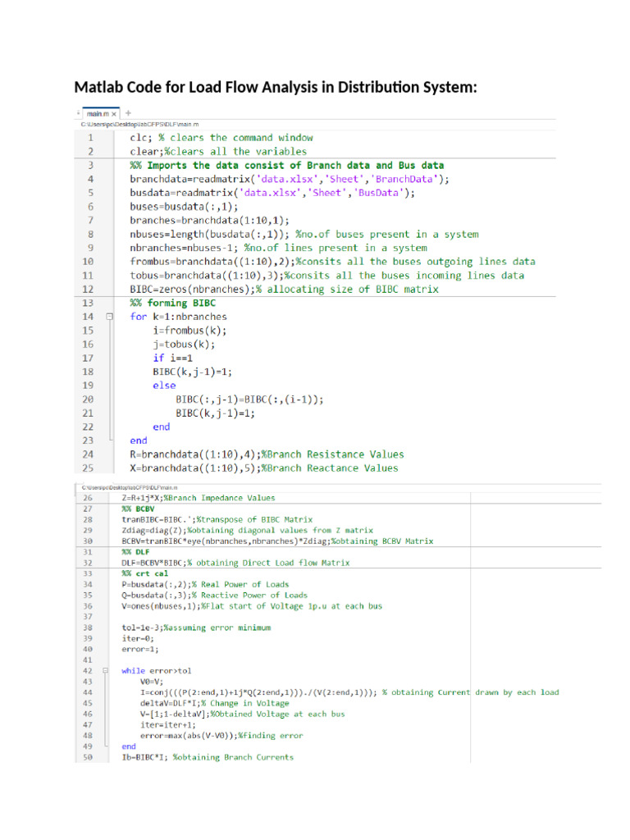Click the 'tol=1e-3;' tolerance line
The image size is (630, 840).
[196, 628]
